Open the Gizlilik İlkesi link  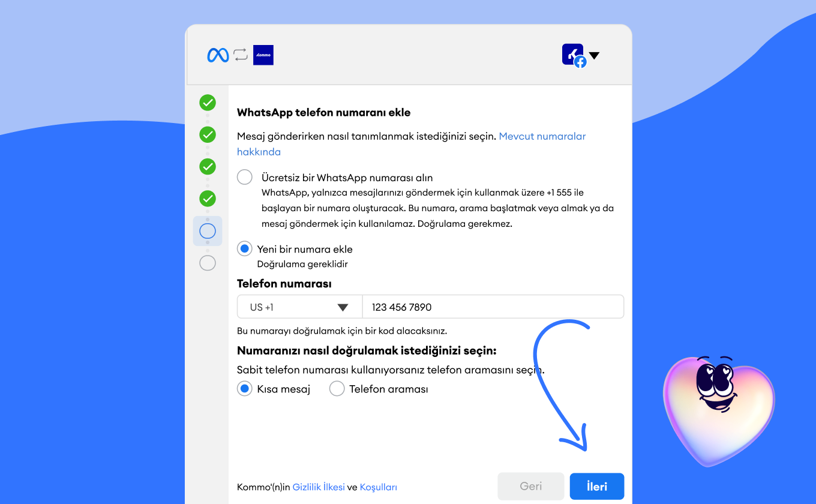(x=319, y=487)
